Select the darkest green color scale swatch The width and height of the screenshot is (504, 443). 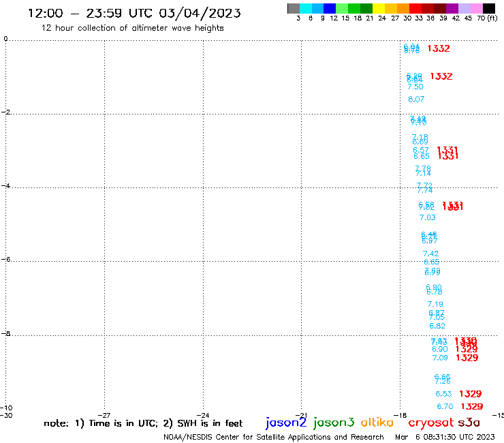click(366, 8)
